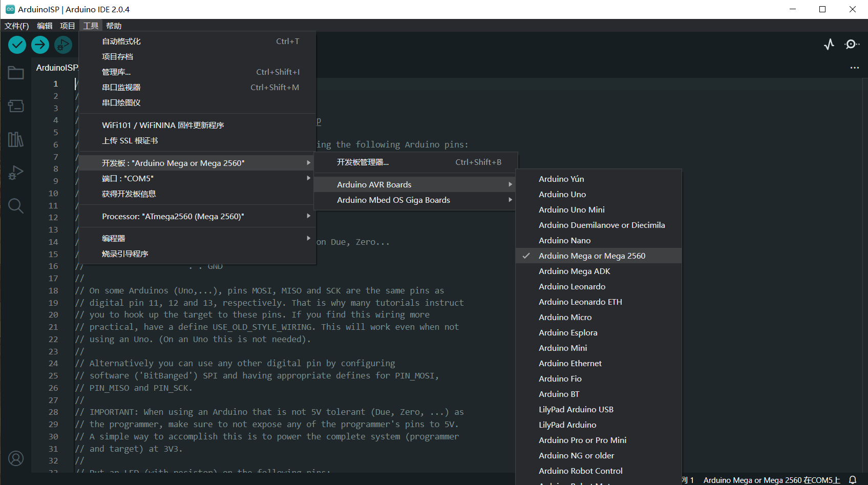Open the Serial Plotter waveform icon

(829, 45)
